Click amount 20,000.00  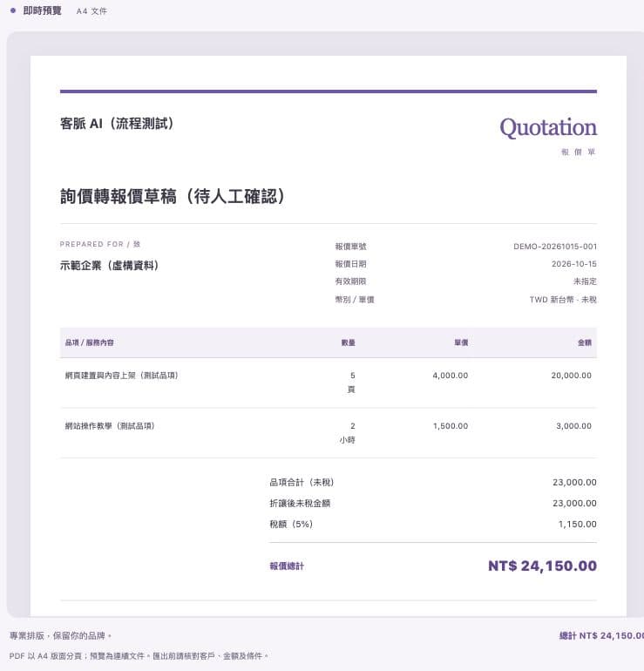[x=572, y=376]
